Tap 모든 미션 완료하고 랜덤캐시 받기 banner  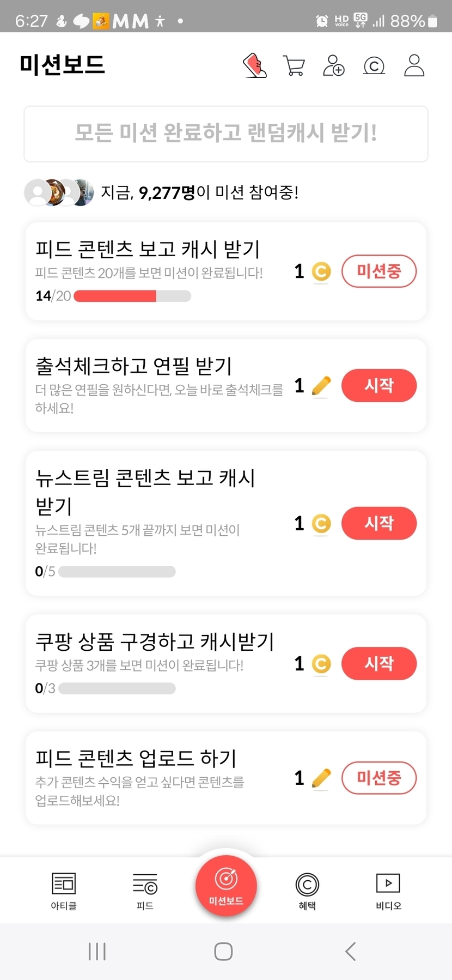pyautogui.click(x=226, y=134)
